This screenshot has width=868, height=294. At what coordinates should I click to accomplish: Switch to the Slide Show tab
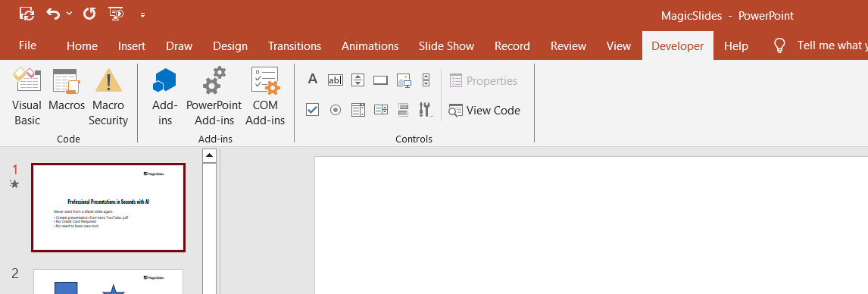[446, 46]
